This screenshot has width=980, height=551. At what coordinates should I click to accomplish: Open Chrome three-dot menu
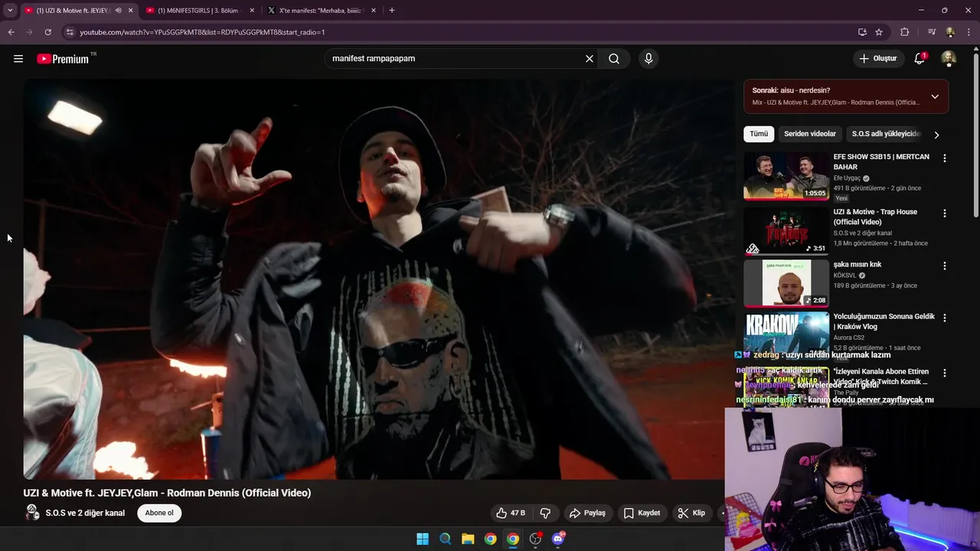click(x=968, y=32)
